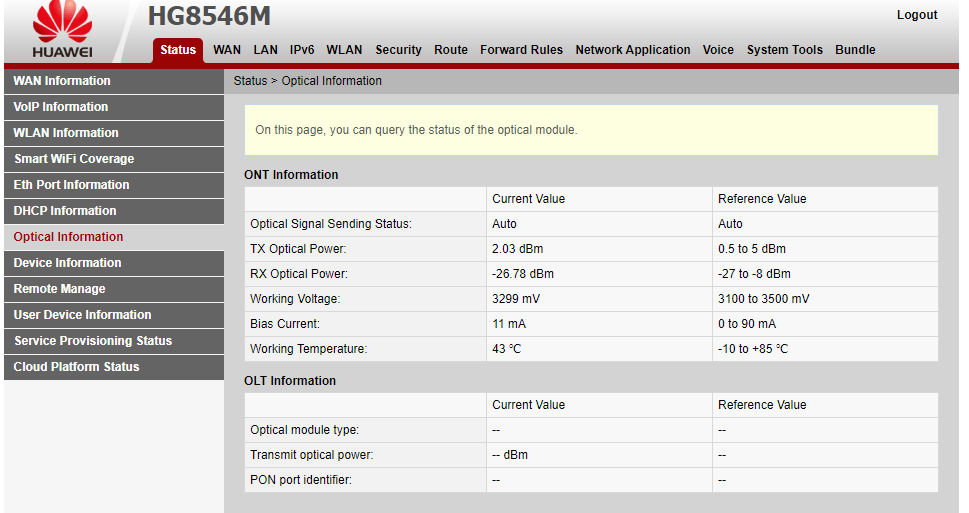This screenshot has width=969, height=513.
Task: Open the LAN tab
Action: [x=265, y=50]
